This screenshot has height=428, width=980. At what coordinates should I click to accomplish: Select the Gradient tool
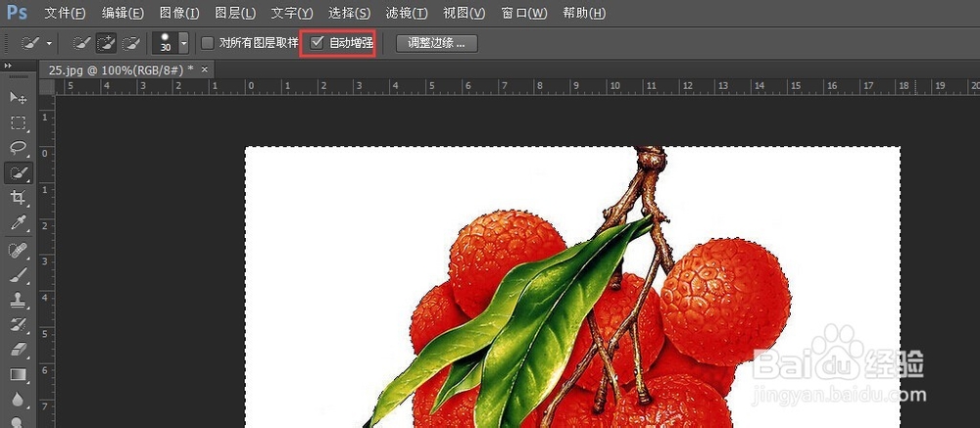[x=18, y=374]
